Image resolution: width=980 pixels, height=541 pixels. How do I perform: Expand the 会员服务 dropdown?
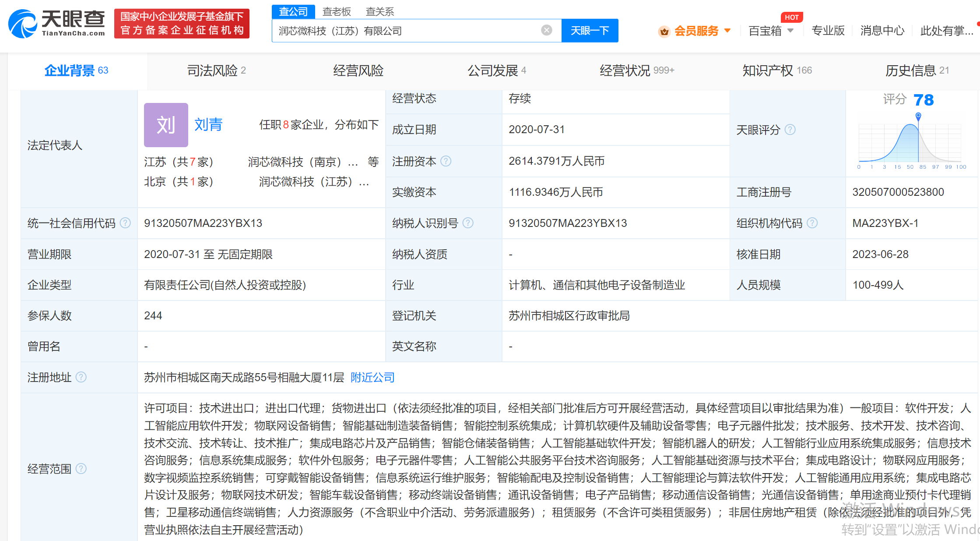(727, 31)
